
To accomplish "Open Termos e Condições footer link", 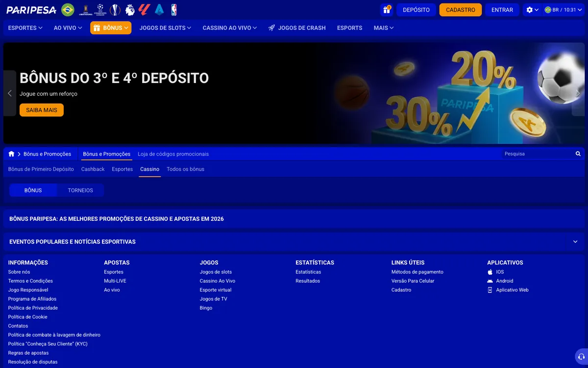I will 30,281.
